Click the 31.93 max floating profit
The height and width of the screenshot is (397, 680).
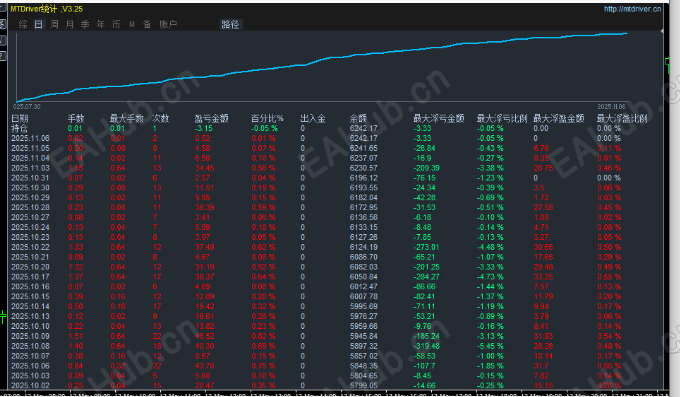[x=543, y=336]
